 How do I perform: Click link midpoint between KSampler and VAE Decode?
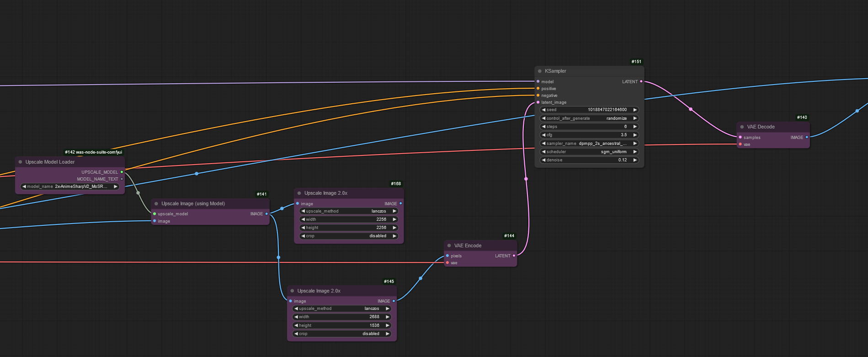coord(691,109)
